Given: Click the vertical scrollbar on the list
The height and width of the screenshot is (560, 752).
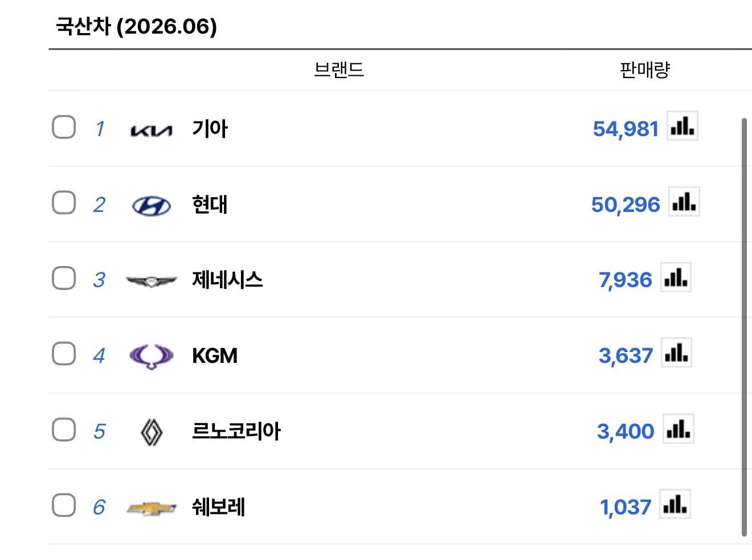Looking at the screenshot, I should tap(744, 327).
